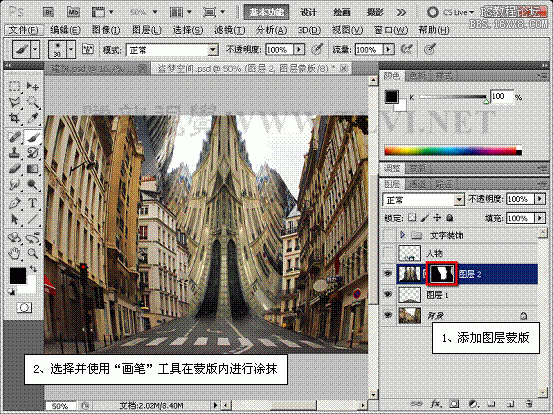This screenshot has height=414, width=553.
Task: Select the Smudge tool
Action: (x=14, y=184)
